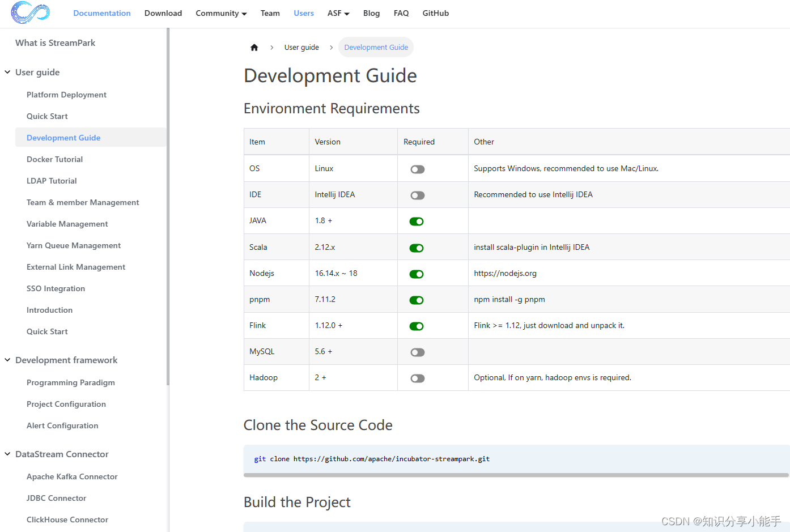The image size is (790, 532).
Task: Open Yarn Queue Management page
Action: [x=74, y=245]
